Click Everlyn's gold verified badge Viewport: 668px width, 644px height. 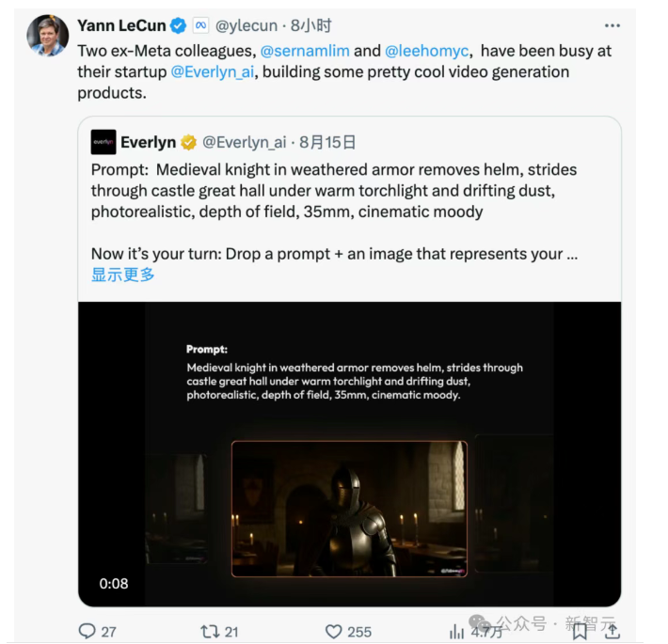189,142
